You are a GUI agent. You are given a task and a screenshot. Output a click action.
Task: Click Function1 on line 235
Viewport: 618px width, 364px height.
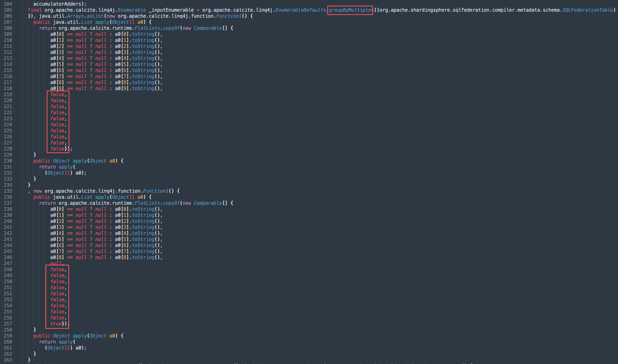(155, 191)
